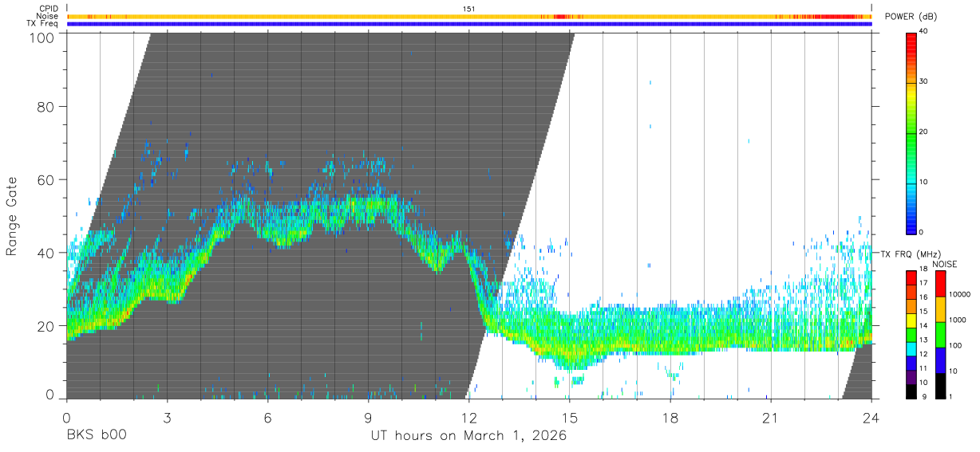Click the '18' label on TX frequency legend
Viewport: 980px width, 452px height.
(x=923, y=270)
